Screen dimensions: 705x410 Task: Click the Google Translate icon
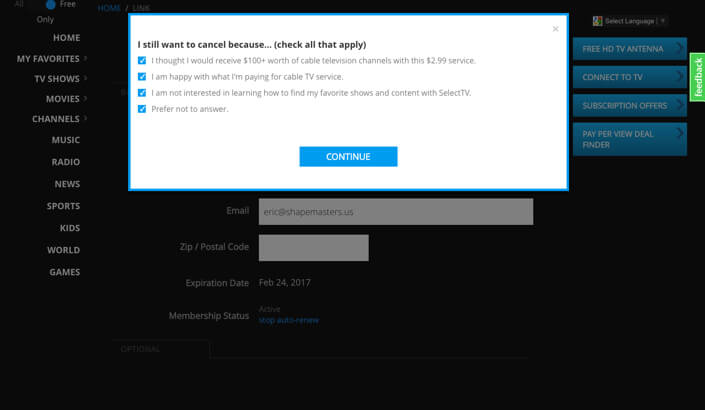[597, 21]
